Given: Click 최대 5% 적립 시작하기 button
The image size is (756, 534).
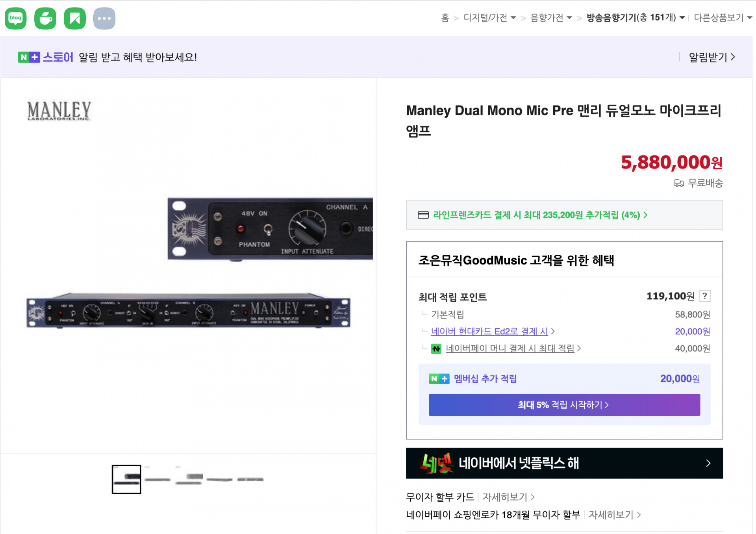Looking at the screenshot, I should [x=564, y=405].
